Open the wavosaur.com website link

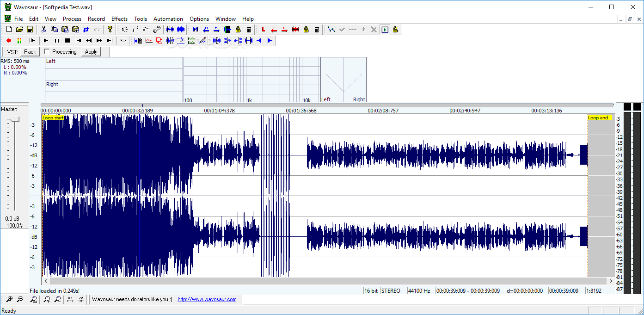[x=207, y=299]
